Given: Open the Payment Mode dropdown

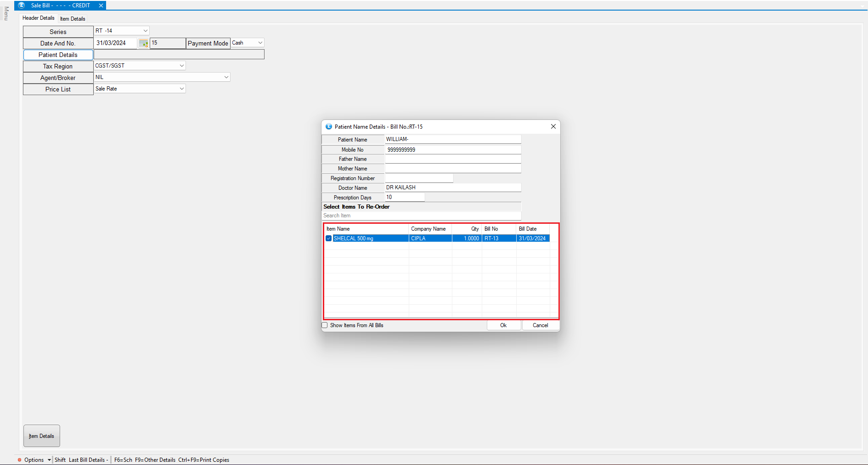Looking at the screenshot, I should tap(260, 43).
